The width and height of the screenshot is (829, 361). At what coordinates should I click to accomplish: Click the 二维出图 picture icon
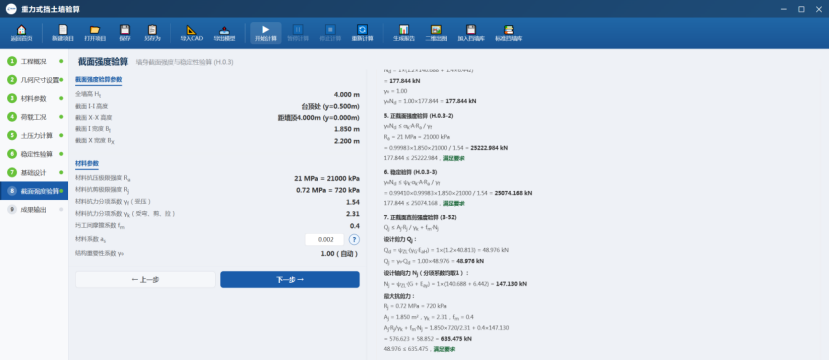[x=436, y=30]
